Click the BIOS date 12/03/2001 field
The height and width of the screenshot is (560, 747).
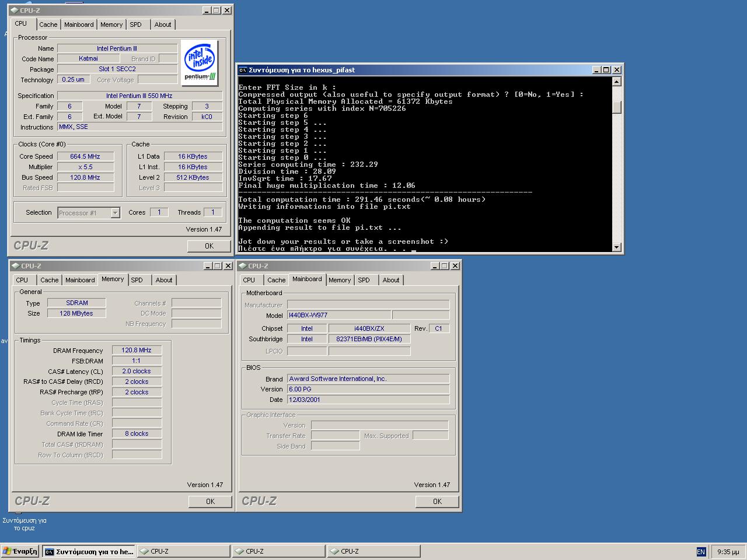pos(368,400)
